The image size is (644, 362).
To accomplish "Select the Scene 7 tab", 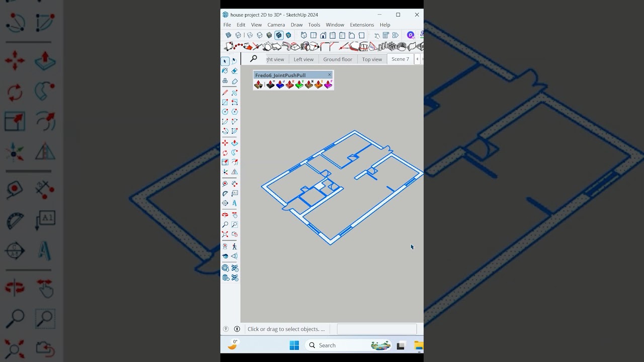I will pyautogui.click(x=400, y=59).
